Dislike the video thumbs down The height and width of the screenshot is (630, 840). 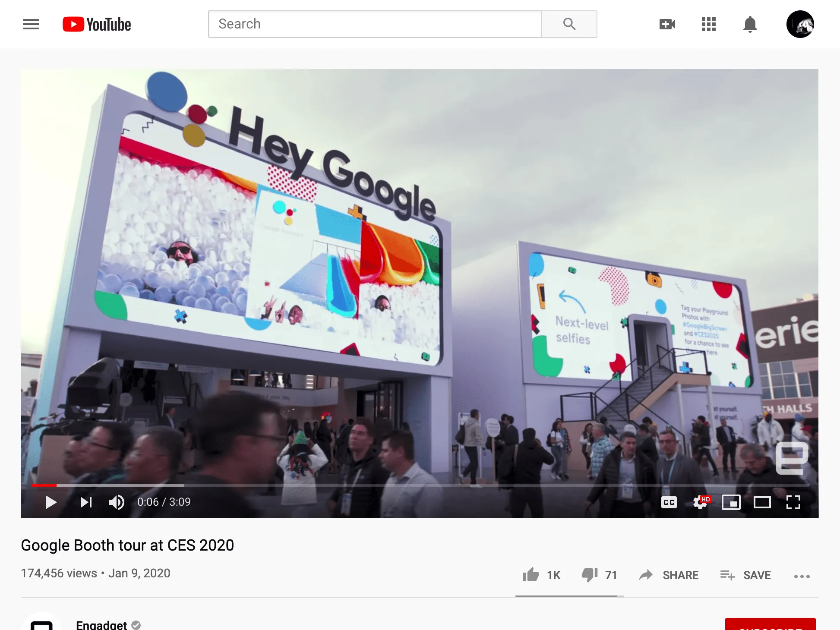tap(599, 575)
